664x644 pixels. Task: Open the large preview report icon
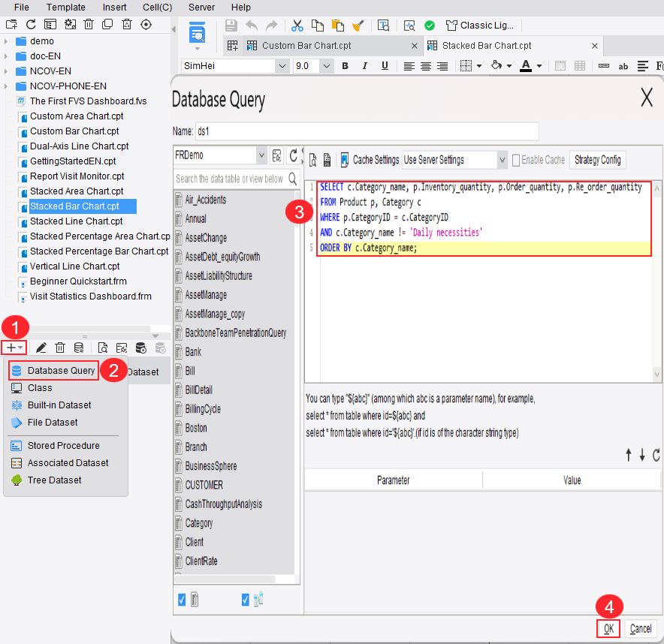pos(197,34)
